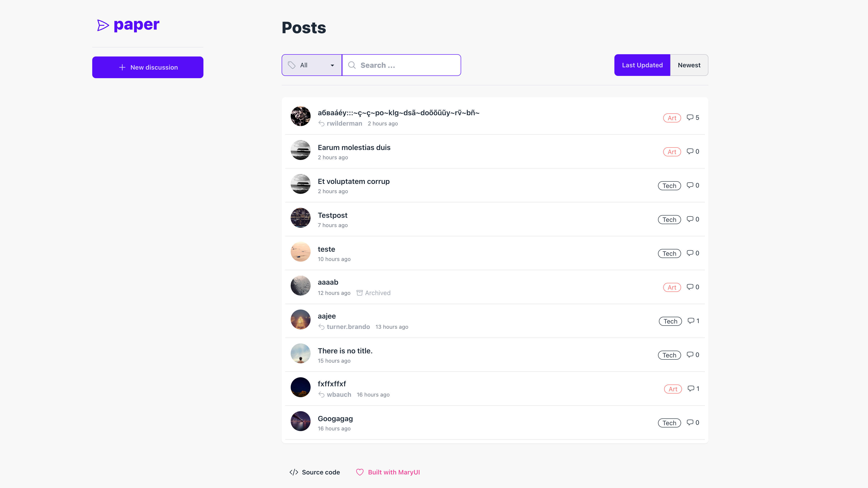868x488 pixels.
Task: Click the archived folder icon on aaaab post
Action: click(x=359, y=293)
